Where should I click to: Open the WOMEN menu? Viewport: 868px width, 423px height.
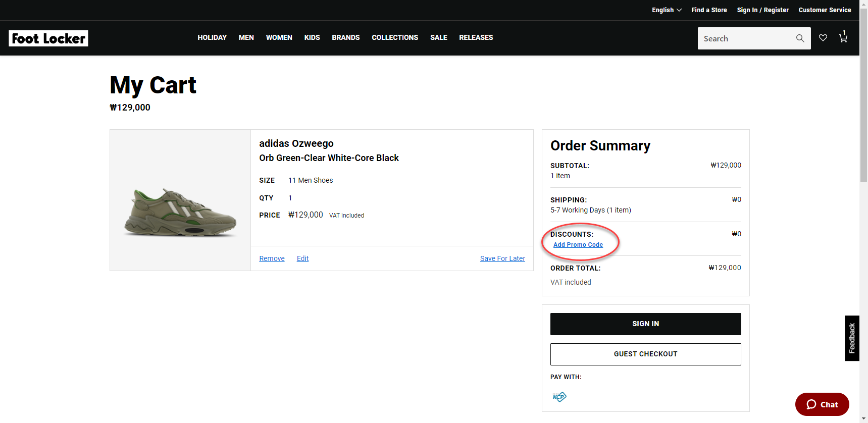click(x=279, y=37)
